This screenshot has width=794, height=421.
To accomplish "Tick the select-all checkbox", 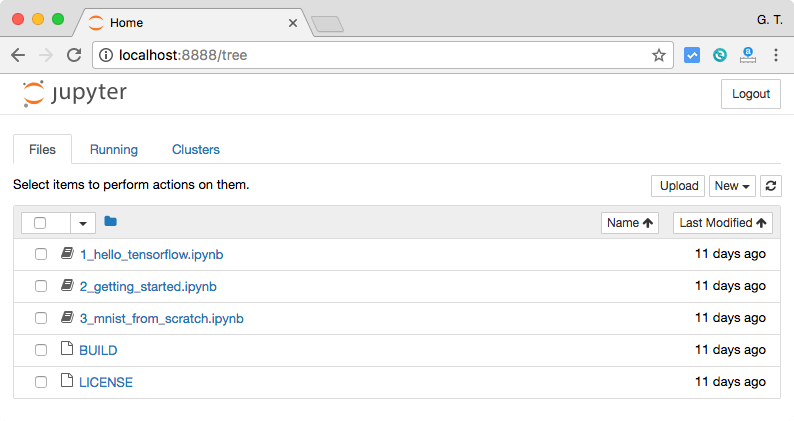I will tap(40, 223).
